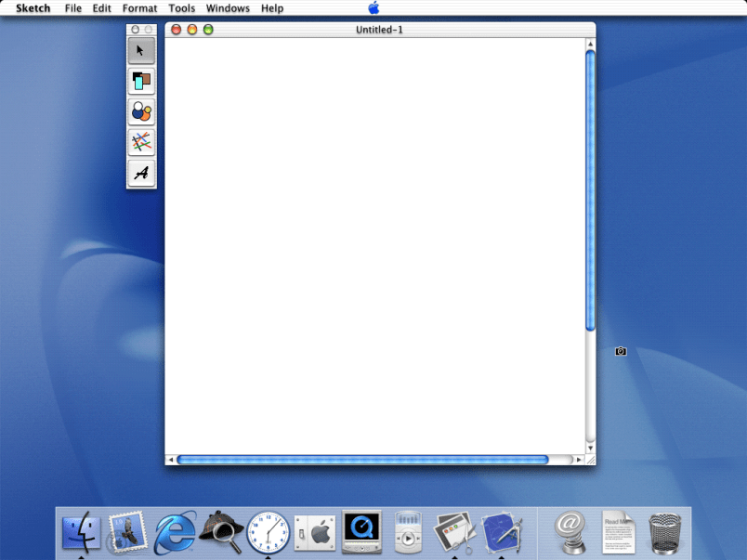747x560 pixels.
Task: Open the Format menu
Action: point(140,8)
